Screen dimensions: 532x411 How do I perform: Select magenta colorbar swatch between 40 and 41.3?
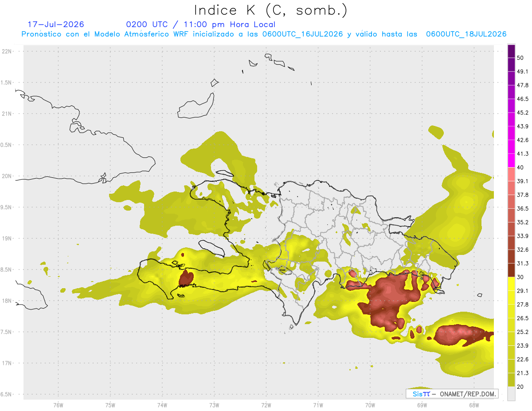(511, 160)
